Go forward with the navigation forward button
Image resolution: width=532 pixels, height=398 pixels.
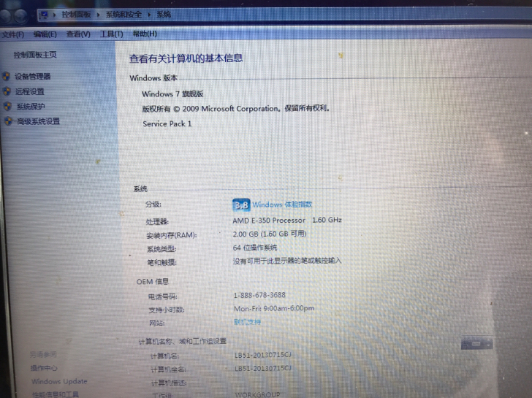click(20, 15)
